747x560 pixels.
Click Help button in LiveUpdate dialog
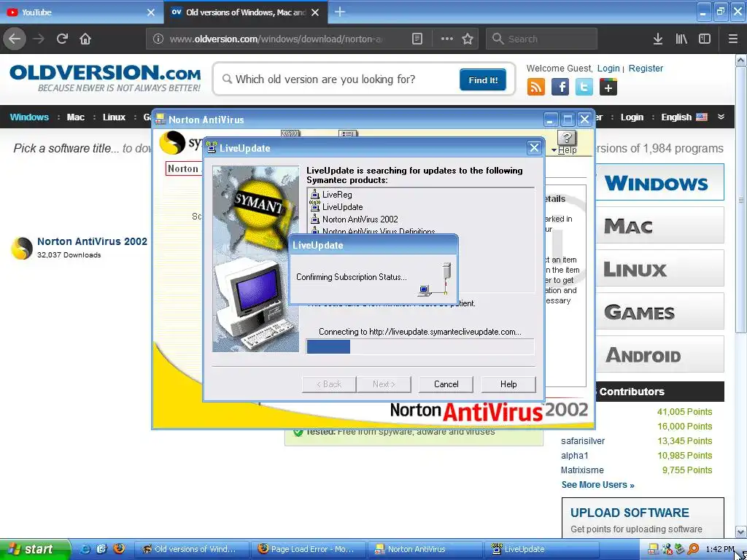point(508,384)
